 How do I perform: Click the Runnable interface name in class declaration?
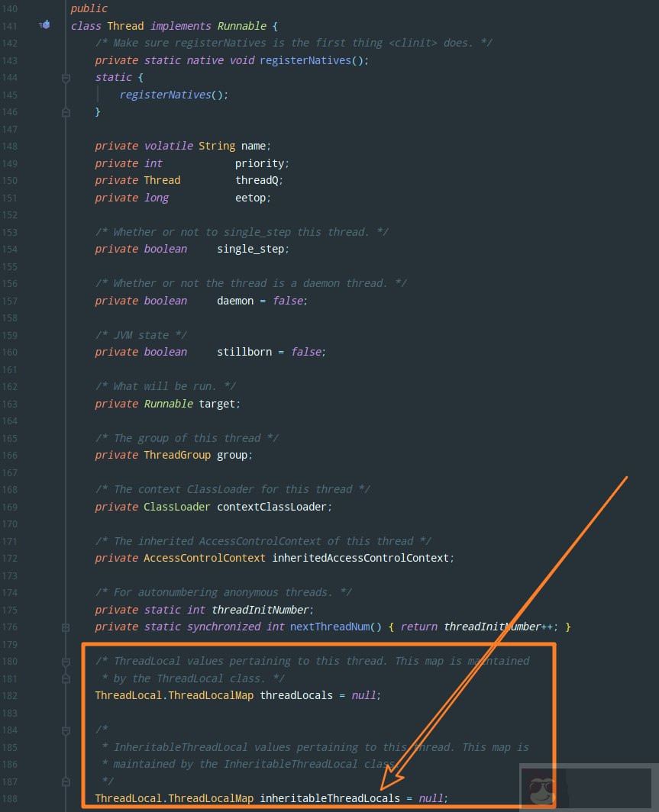tap(241, 26)
